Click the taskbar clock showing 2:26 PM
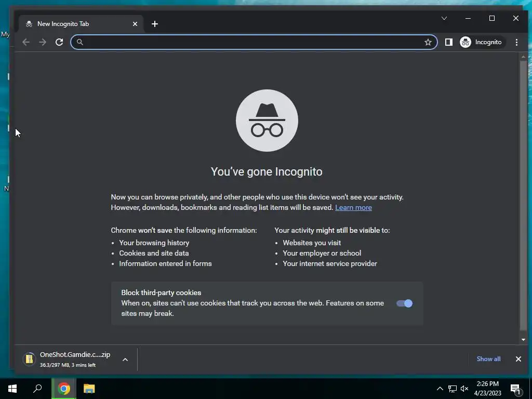 [x=487, y=389]
